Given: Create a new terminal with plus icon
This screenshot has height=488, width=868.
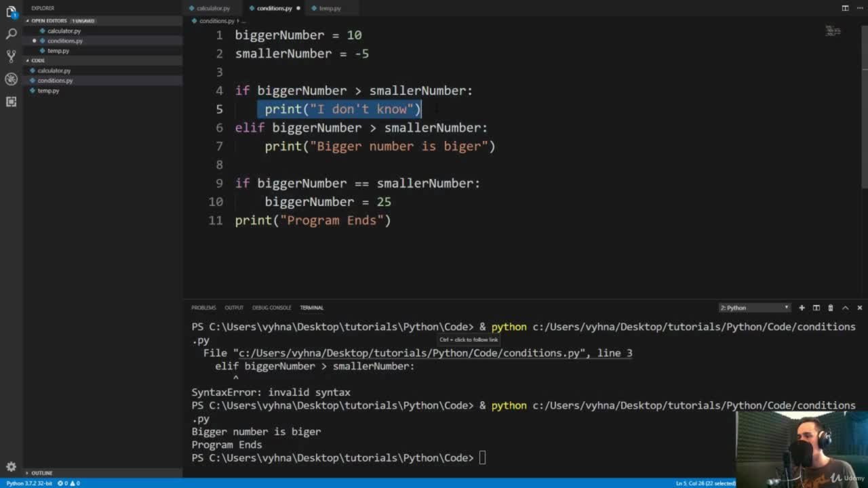Looking at the screenshot, I should [x=802, y=308].
